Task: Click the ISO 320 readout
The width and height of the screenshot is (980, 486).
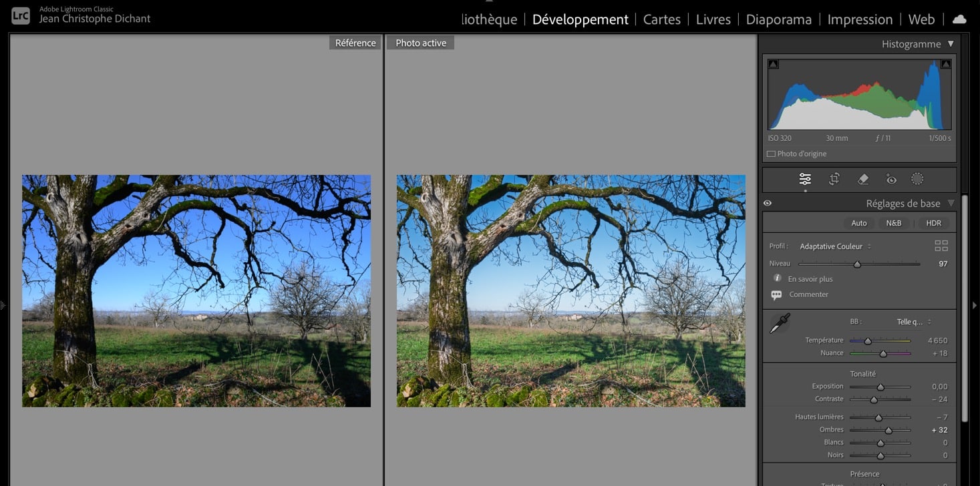Action: pos(780,138)
